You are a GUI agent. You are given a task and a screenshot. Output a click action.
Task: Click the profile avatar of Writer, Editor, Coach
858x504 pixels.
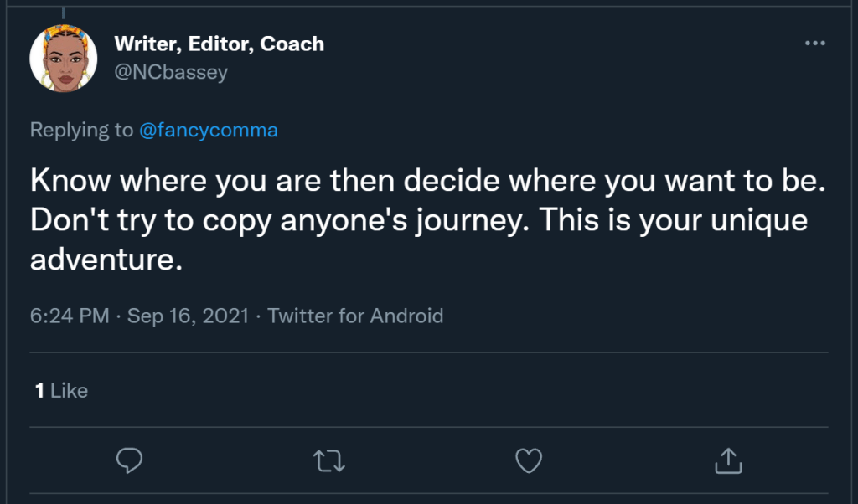64,58
